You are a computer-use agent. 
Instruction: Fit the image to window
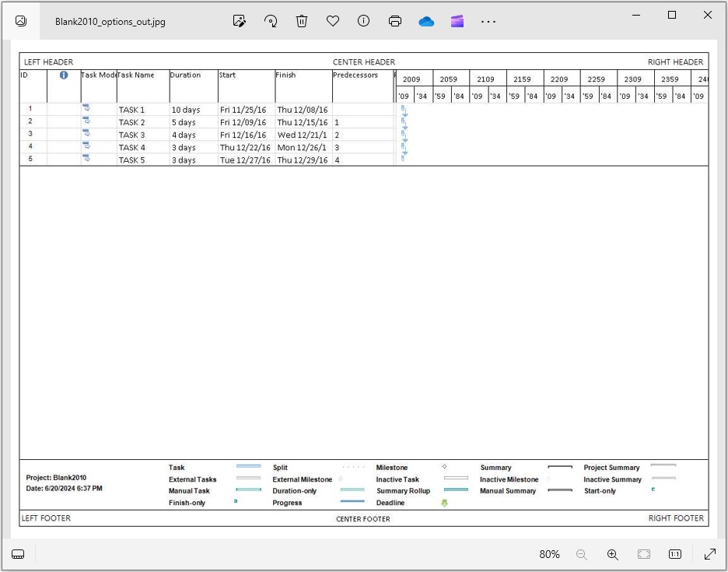pyautogui.click(x=644, y=554)
